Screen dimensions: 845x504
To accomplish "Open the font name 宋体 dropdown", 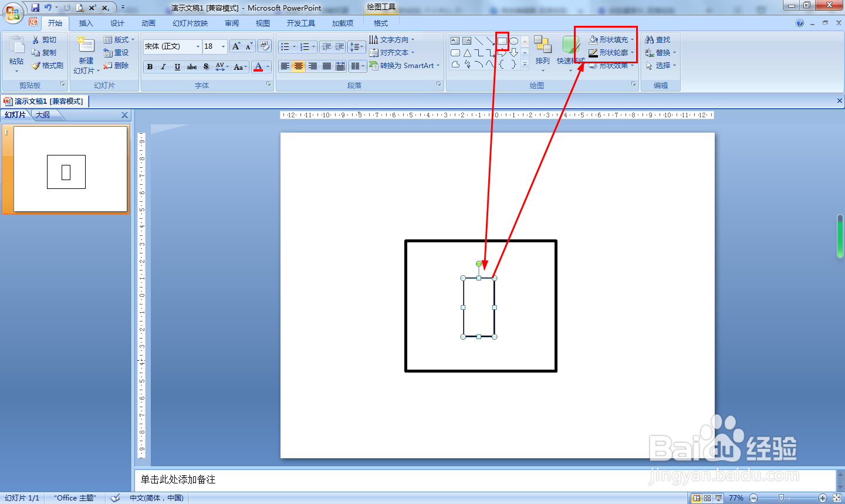I will [x=198, y=46].
